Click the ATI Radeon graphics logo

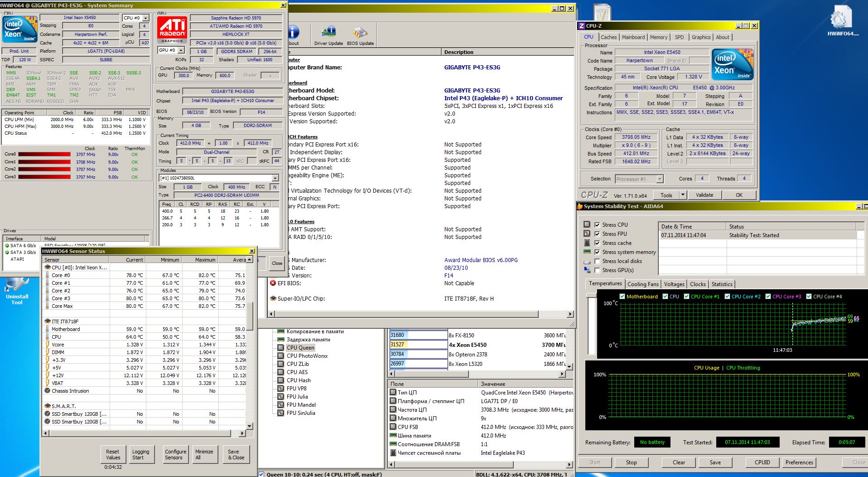click(x=172, y=30)
